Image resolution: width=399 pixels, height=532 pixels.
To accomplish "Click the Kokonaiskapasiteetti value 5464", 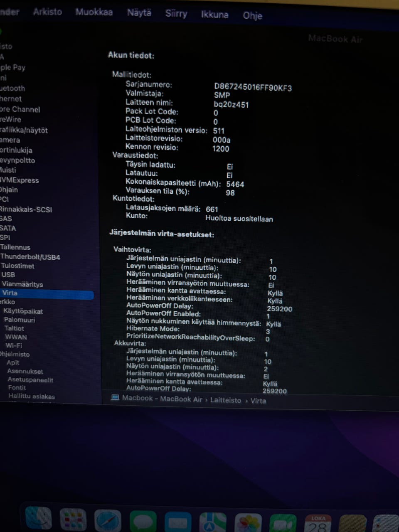I will coord(235,184).
